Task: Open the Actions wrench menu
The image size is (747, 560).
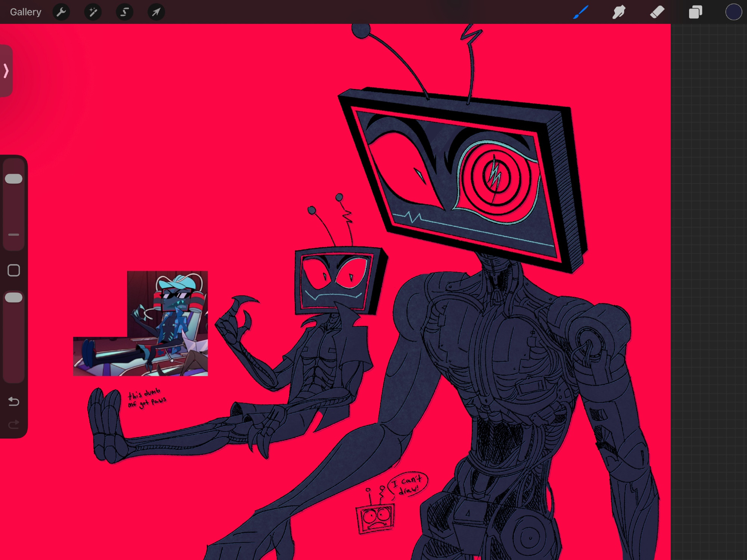Action: [61, 12]
